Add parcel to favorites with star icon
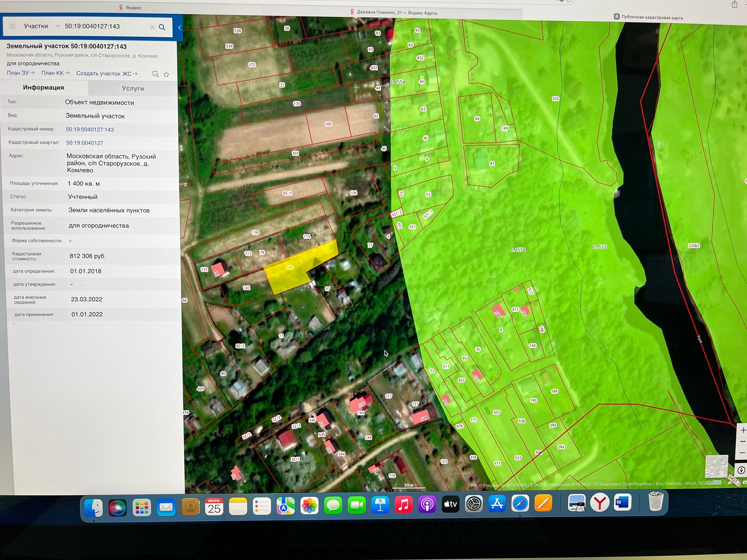The image size is (747, 560). (167, 74)
